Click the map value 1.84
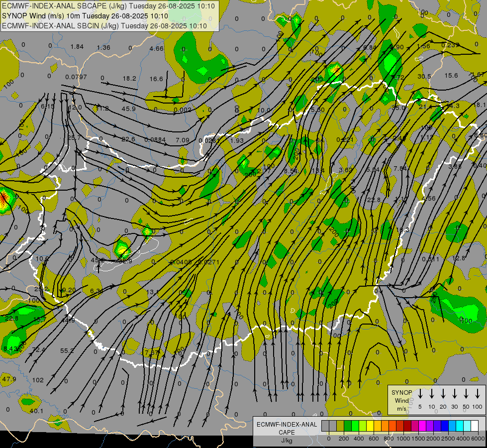The image size is (487, 448). point(77,47)
